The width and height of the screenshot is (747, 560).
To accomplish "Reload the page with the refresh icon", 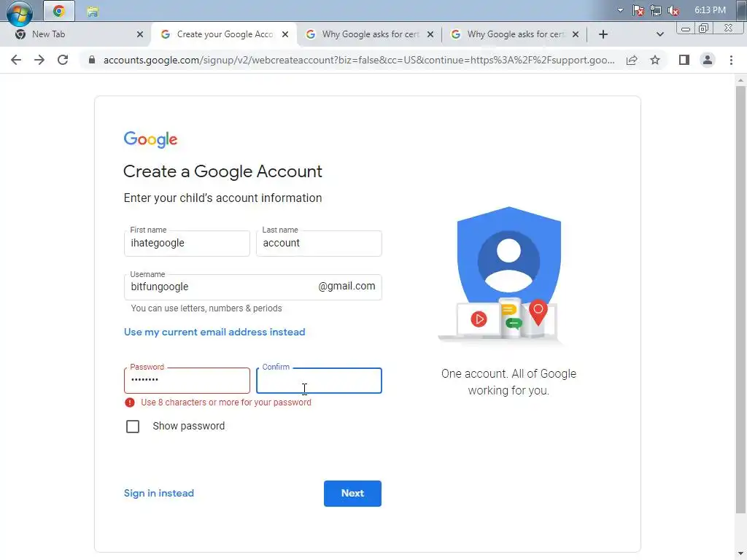I will (63, 60).
